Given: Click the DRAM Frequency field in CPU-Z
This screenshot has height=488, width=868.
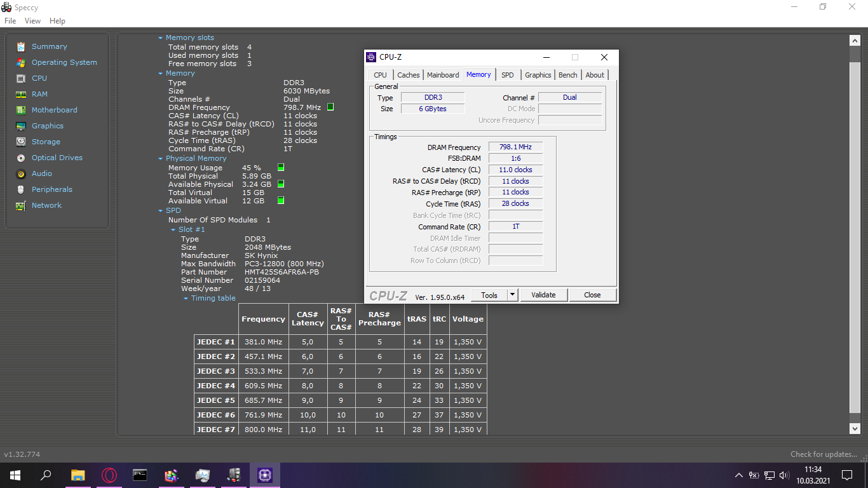Looking at the screenshot, I should tap(515, 147).
